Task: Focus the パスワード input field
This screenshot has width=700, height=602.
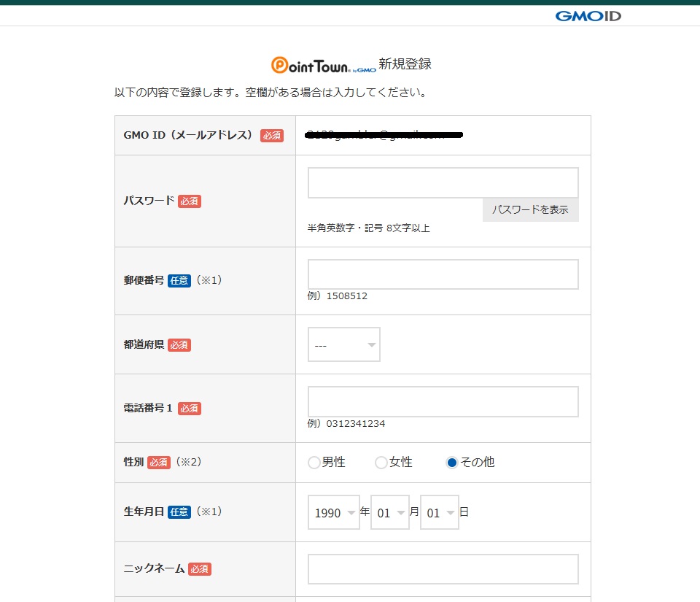Action: (443, 182)
